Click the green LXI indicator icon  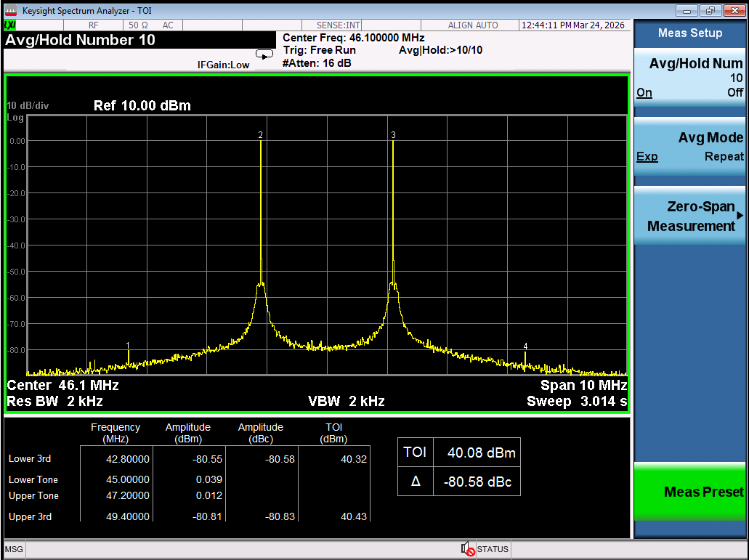tap(10, 25)
